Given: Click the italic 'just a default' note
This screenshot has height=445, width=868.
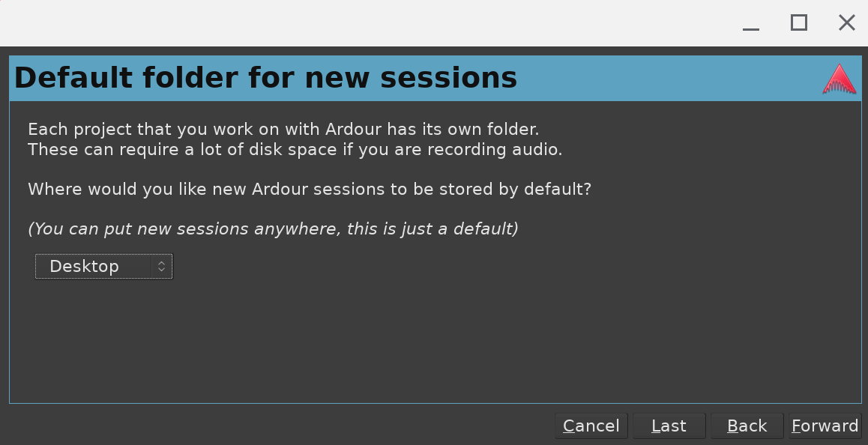Looking at the screenshot, I should click(x=273, y=228).
